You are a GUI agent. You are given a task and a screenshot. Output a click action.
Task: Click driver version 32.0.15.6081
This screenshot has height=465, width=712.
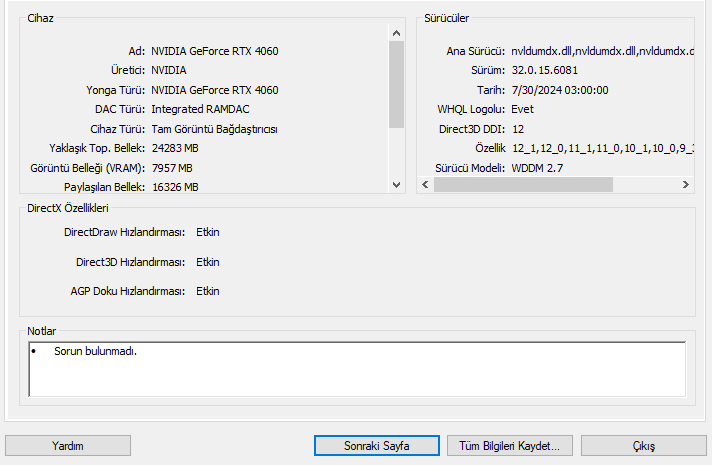pos(545,70)
